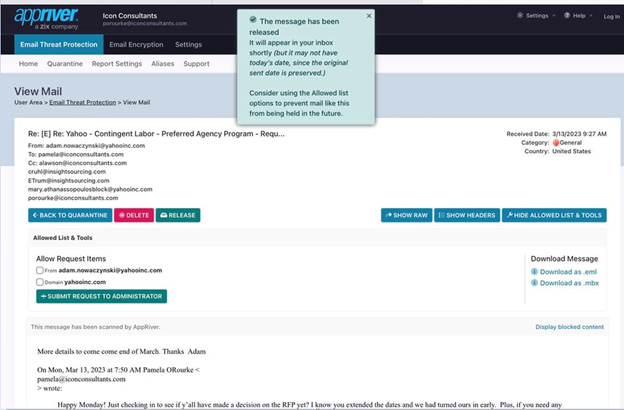Click the Email Threat Protection breadcrumb link
The image size is (624, 410).
(x=82, y=102)
